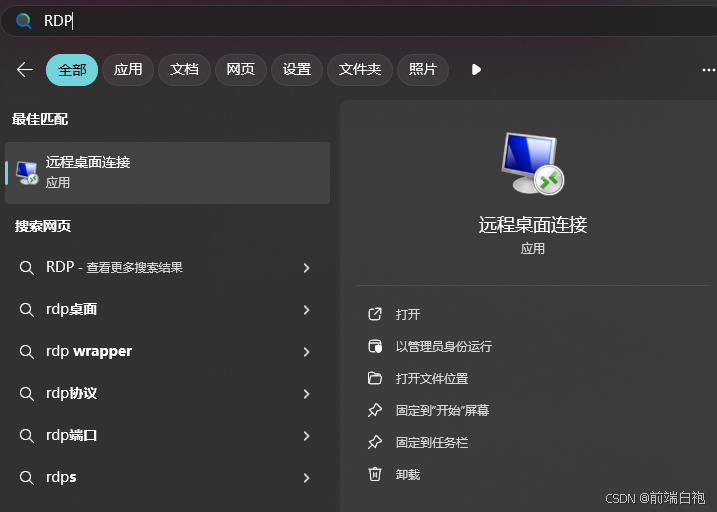The height and width of the screenshot is (512, 717).
Task: Click into the RDP search field
Action: pos(361,21)
